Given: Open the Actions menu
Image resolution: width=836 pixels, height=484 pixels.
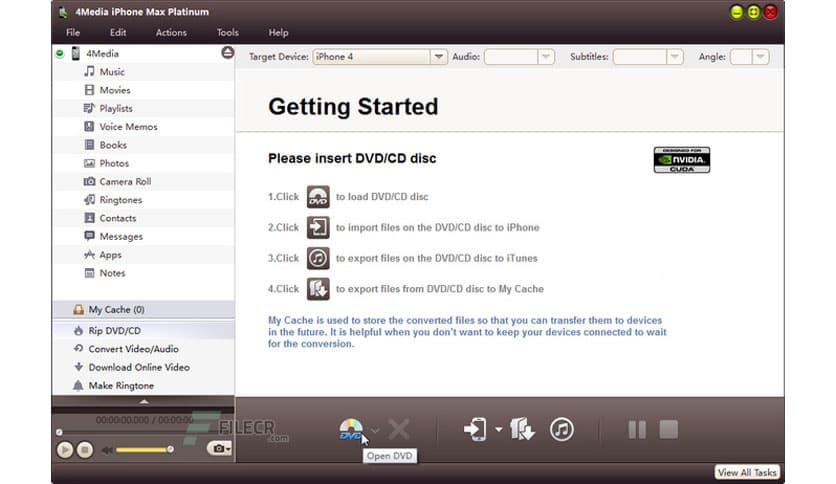Looking at the screenshot, I should (x=171, y=33).
